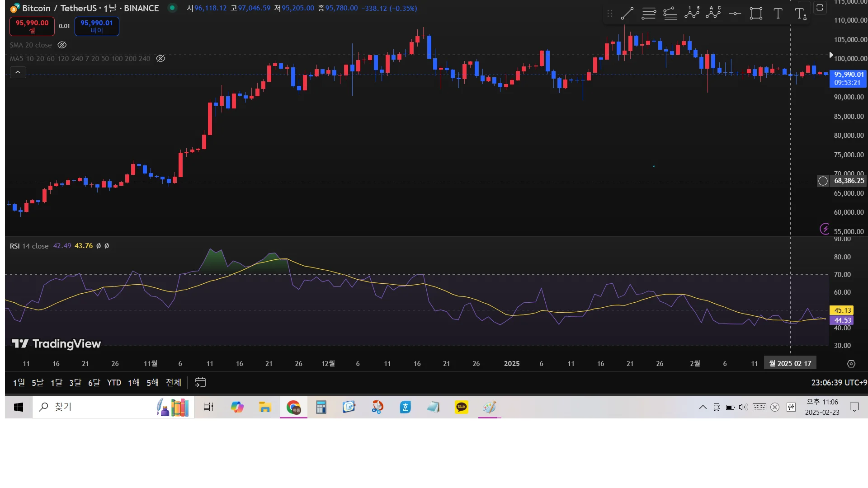Viewport: 868px width, 488px height.
Task: Switch chart range to 6달
Action: [x=94, y=383]
